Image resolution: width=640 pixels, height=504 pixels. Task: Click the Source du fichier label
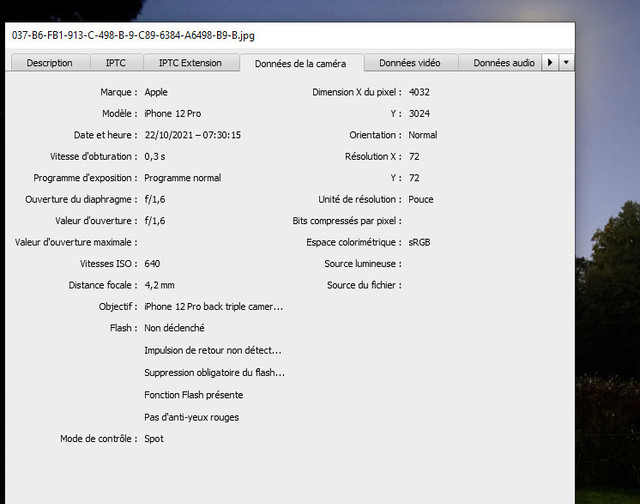[x=364, y=285]
